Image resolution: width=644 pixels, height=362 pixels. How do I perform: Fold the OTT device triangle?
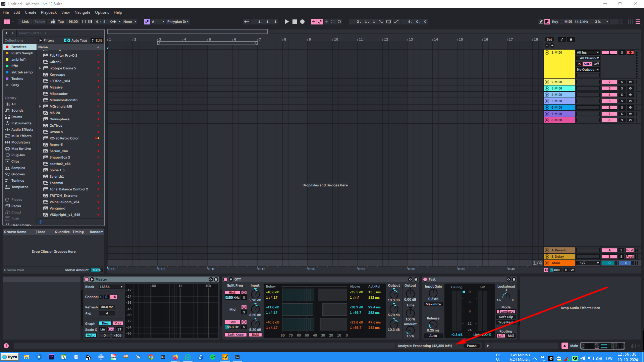231,280
